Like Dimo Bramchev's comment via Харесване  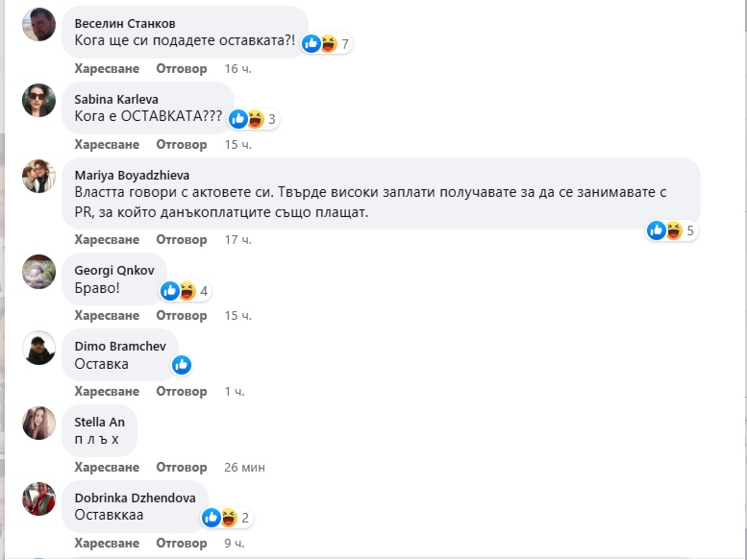click(x=107, y=391)
